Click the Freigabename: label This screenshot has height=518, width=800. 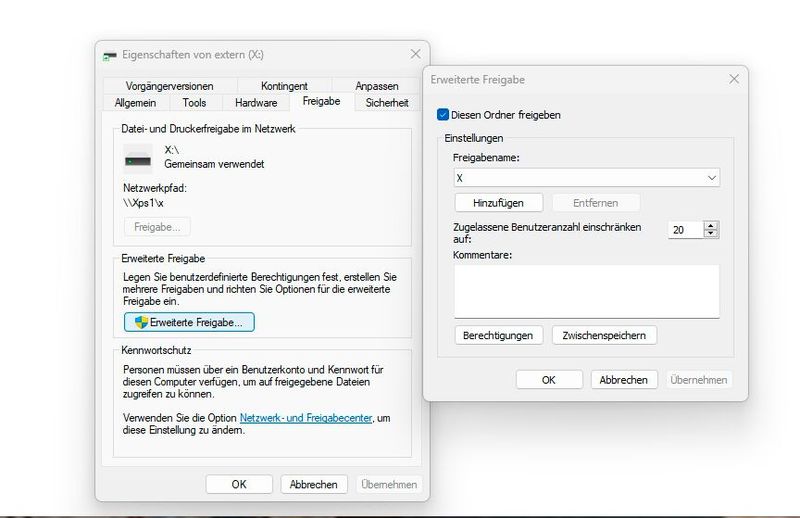(x=486, y=158)
